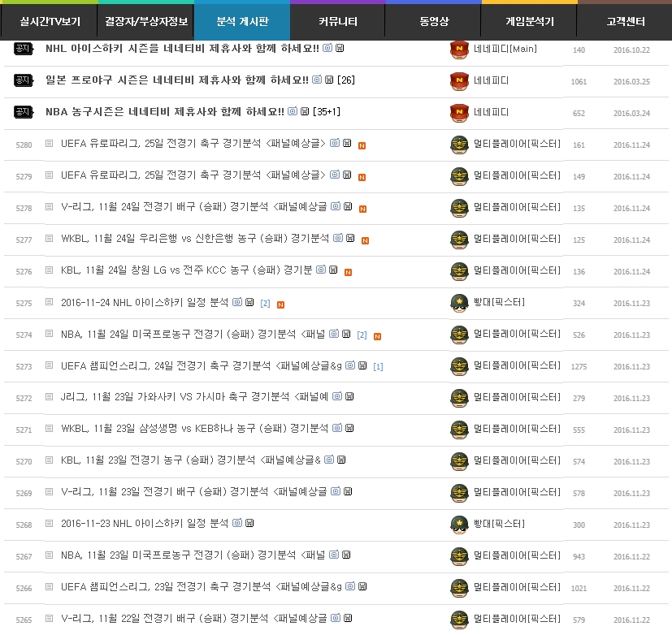Open post 5279 UEFA 유로파리그 분석
The image size is (672, 635).
point(193,175)
